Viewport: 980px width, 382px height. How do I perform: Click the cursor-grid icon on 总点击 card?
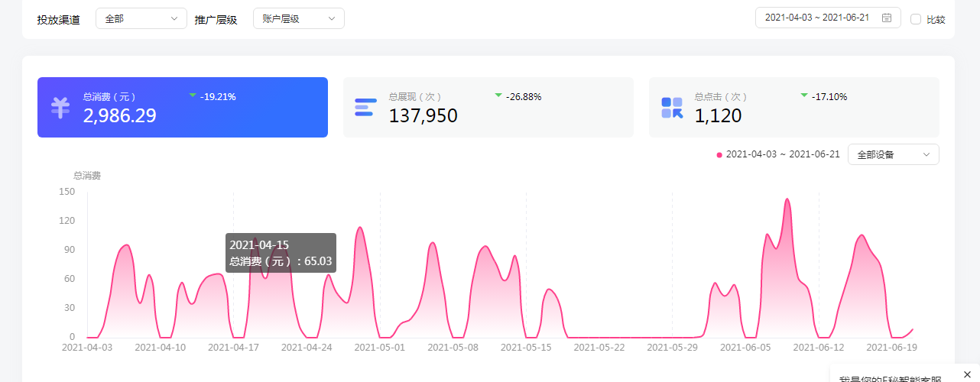[x=672, y=108]
